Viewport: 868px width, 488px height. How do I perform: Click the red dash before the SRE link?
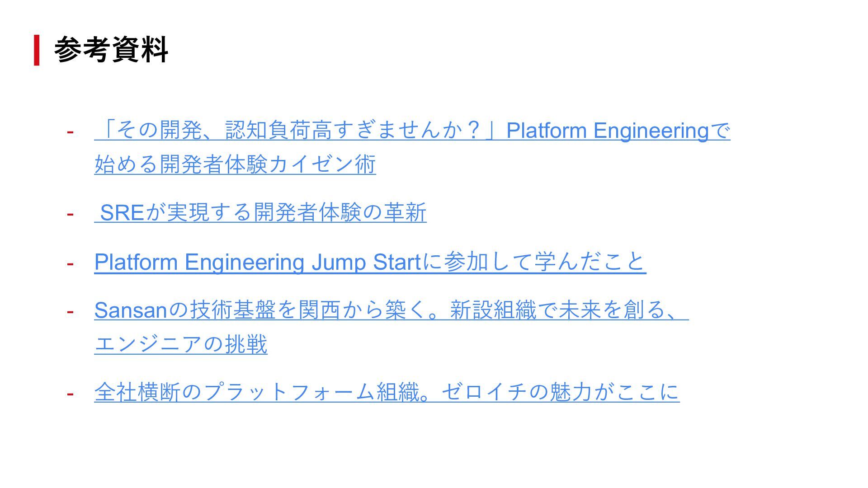(x=70, y=213)
